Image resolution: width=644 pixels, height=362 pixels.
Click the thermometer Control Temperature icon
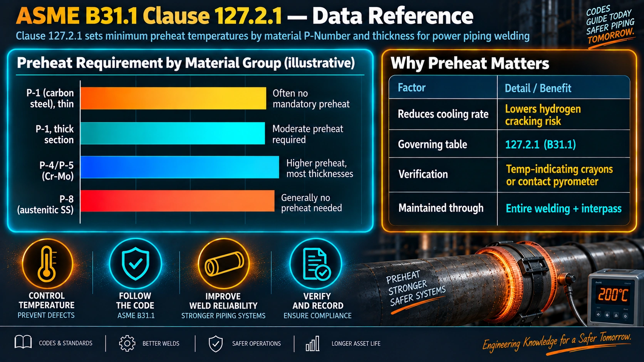pyautogui.click(x=47, y=264)
